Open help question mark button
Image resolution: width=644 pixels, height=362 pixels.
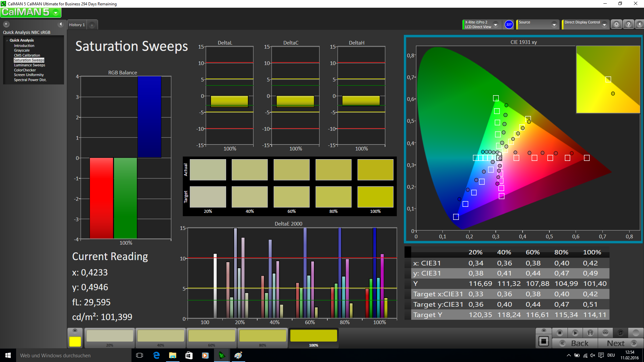point(629,24)
